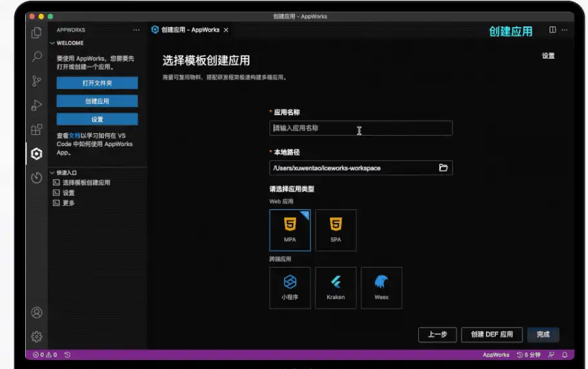Select the SPA web app type

(336, 230)
